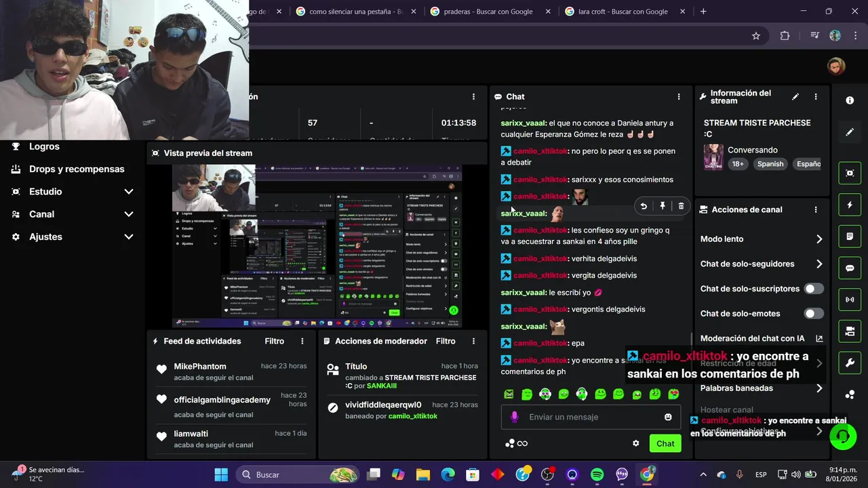Click the stats panel three-dot menu
The width and height of the screenshot is (868, 488).
474,97
